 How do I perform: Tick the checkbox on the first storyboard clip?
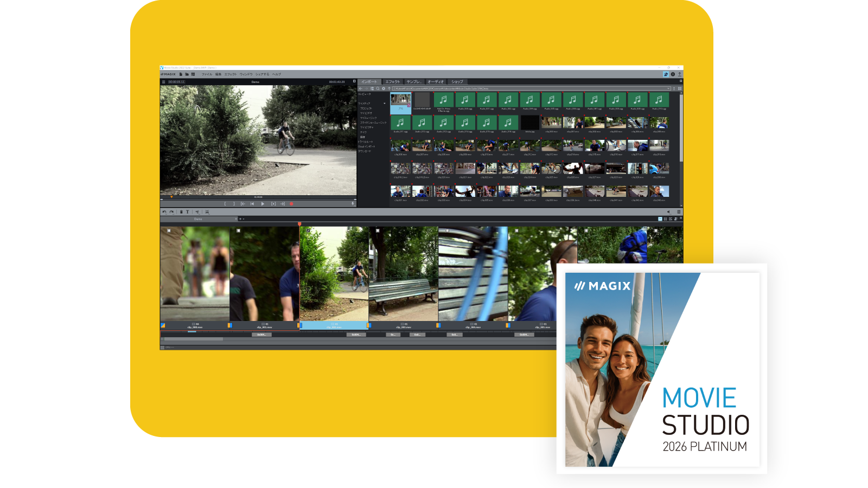click(x=169, y=230)
